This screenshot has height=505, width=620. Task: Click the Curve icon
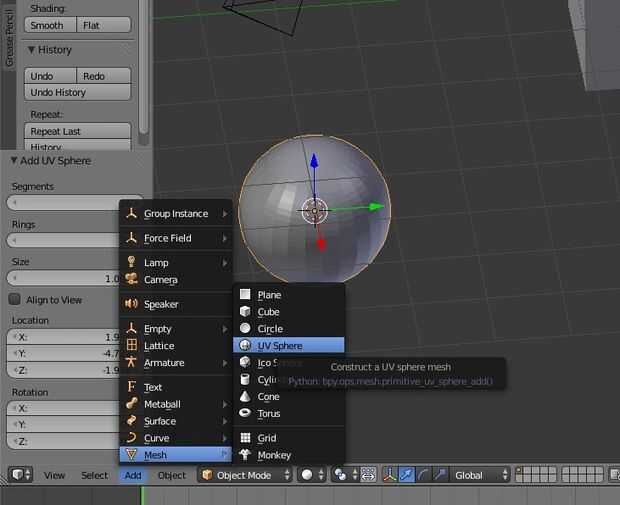(x=132, y=437)
